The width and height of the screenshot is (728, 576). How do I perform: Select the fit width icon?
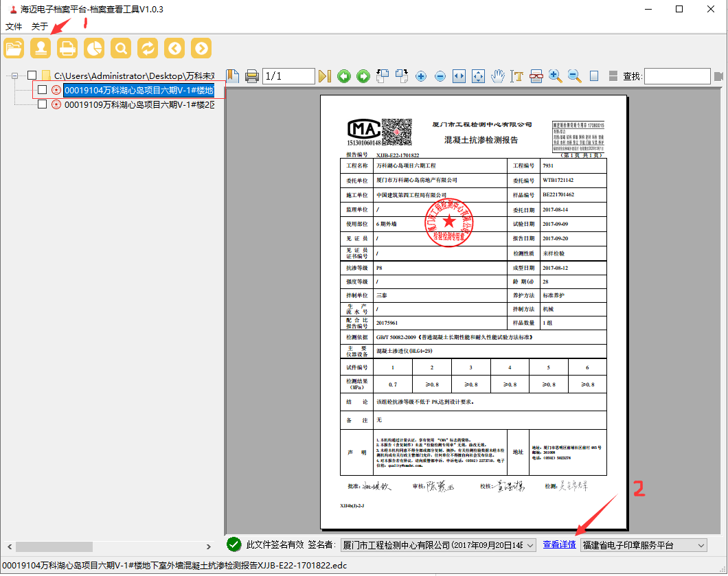tap(459, 76)
